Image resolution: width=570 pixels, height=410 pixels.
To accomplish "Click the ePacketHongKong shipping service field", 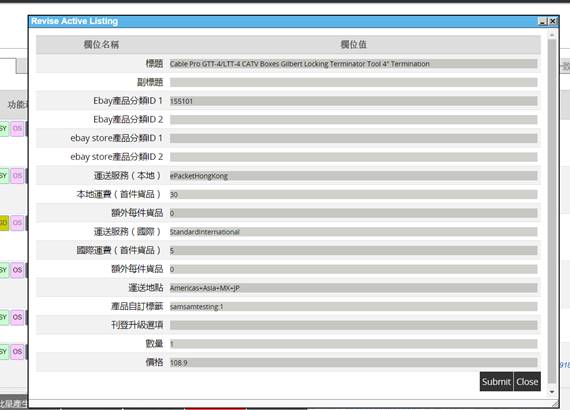I will coord(353,176).
